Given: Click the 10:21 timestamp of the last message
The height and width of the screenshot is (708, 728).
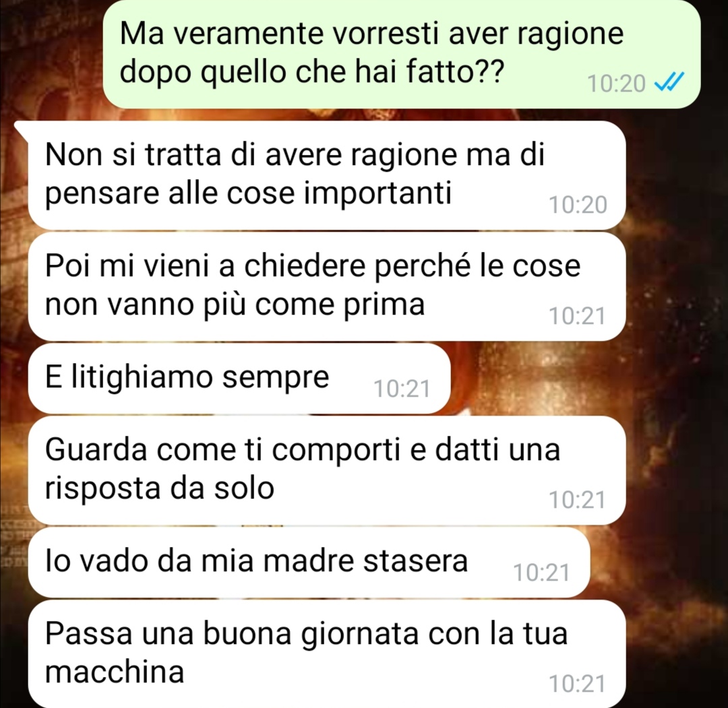Looking at the screenshot, I should point(577,683).
